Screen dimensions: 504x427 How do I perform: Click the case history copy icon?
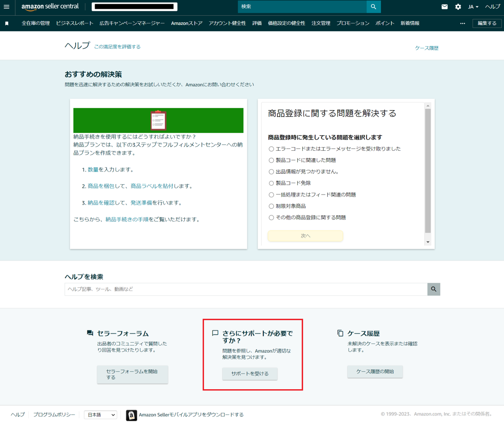340,333
